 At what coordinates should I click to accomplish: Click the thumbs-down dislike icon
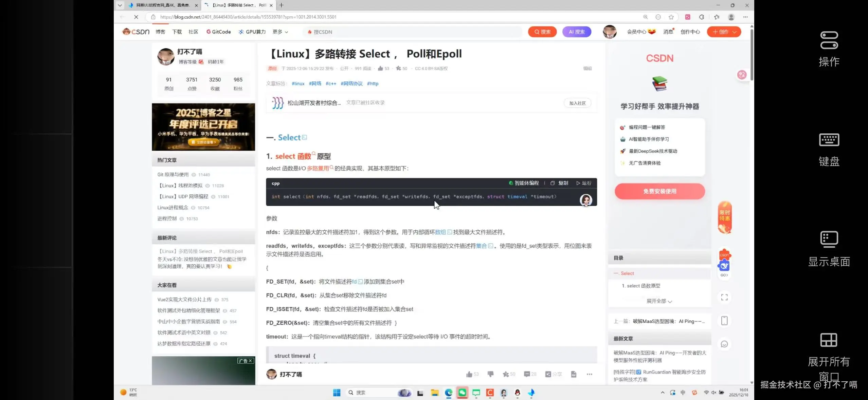tap(490, 374)
